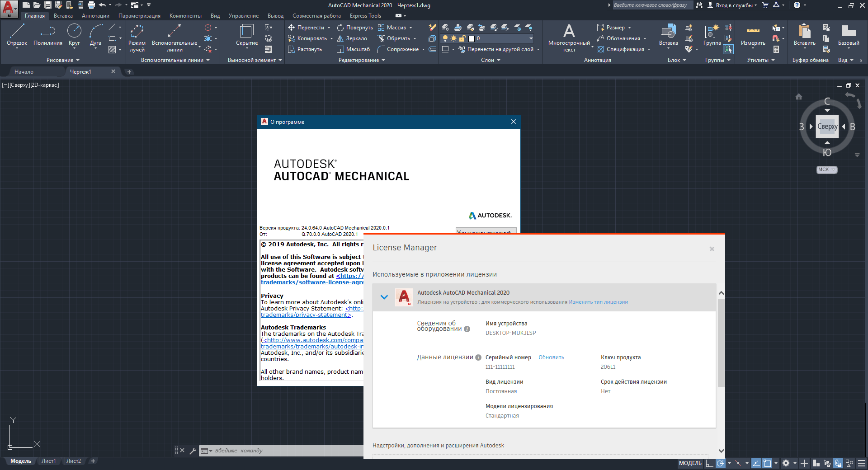Click the Перенести (move) tool
Screen dimensions: 868x470
(x=306, y=28)
